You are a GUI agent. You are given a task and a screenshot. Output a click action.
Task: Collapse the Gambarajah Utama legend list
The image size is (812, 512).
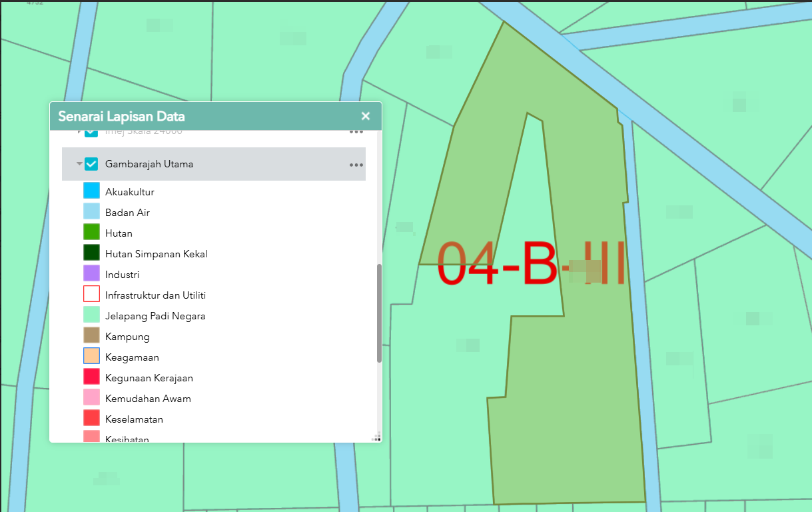click(x=79, y=164)
